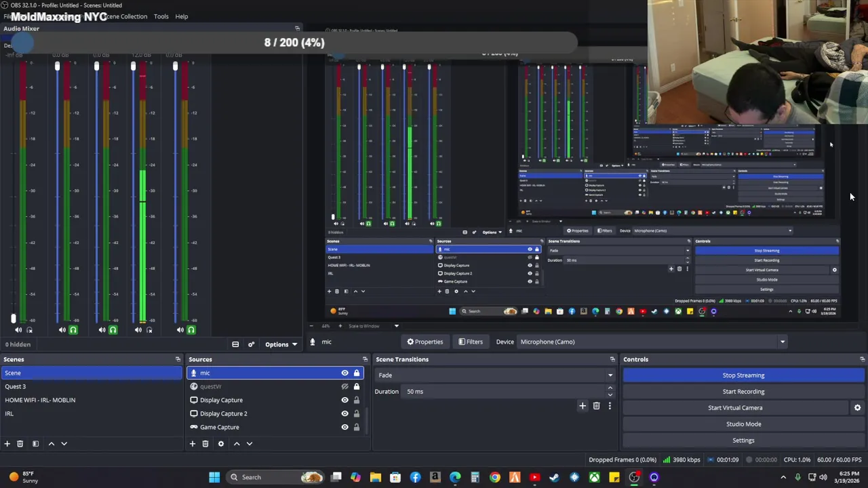This screenshot has height=488, width=868.
Task: Pop out the Scene Transitions dock
Action: click(x=612, y=359)
